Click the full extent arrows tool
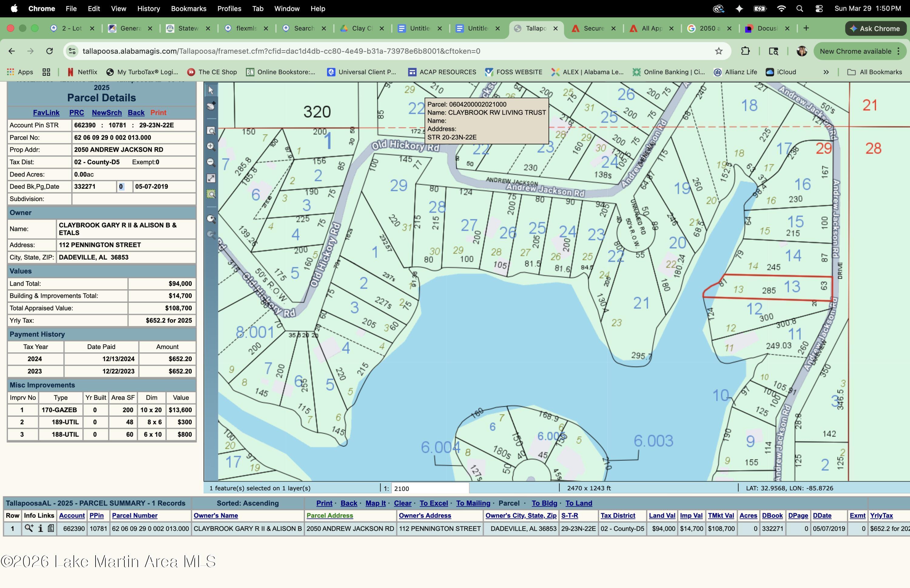910x588 pixels. tap(211, 178)
